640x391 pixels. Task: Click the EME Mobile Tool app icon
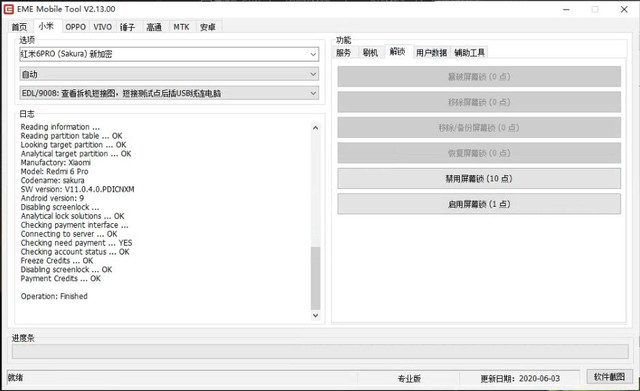[x=9, y=9]
